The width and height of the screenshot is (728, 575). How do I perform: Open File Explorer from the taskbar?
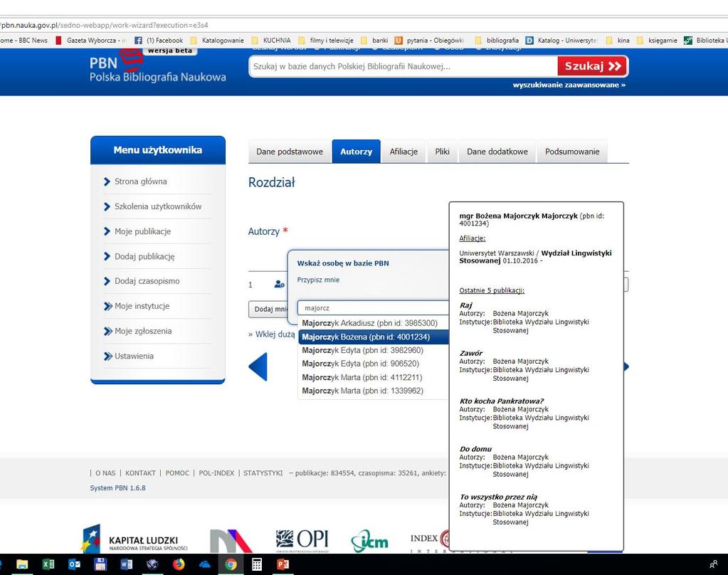(x=22, y=564)
